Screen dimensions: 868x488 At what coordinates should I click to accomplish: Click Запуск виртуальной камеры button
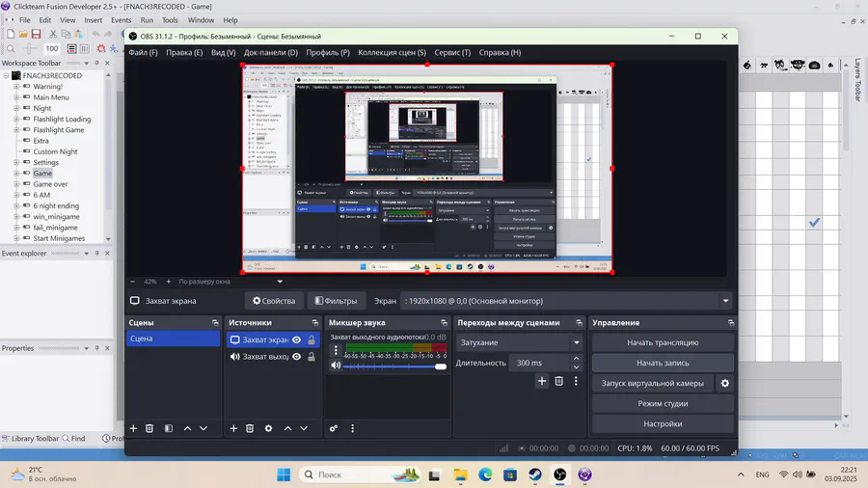click(x=653, y=383)
